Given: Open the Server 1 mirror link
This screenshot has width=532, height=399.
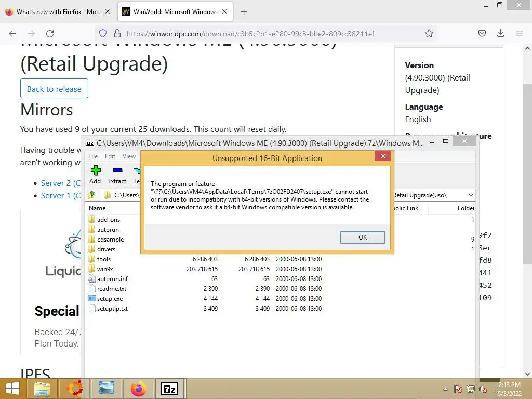Looking at the screenshot, I should [61, 196].
